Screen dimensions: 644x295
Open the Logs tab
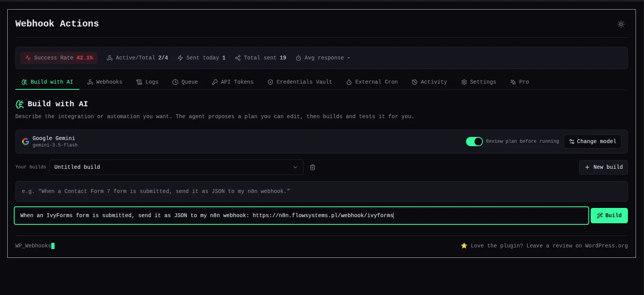[x=147, y=82]
